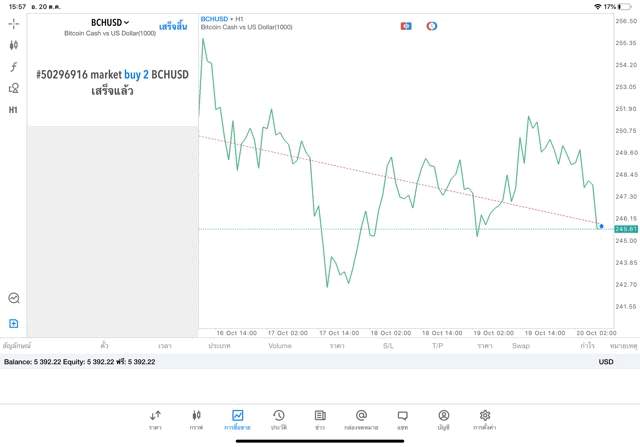Click the 15:57 clock in status bar
This screenshot has width=640, height=447.
17,7
